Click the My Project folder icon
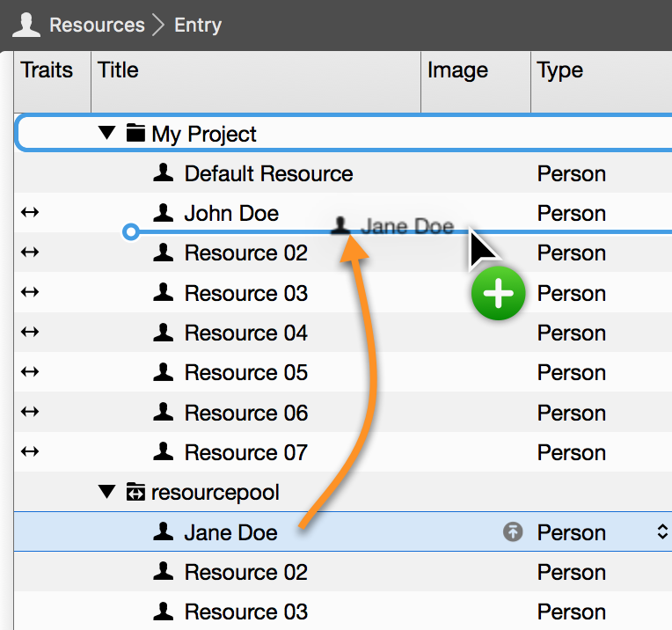Screen dimensions: 672x630 (135, 134)
